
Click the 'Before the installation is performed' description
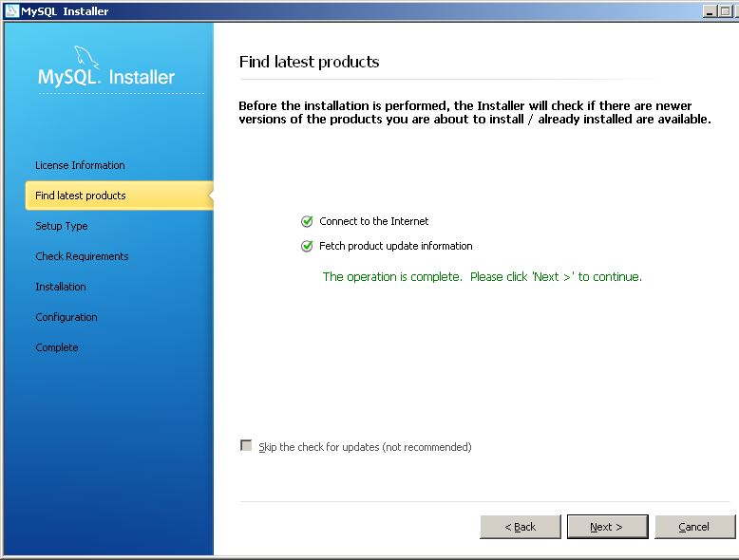[475, 112]
